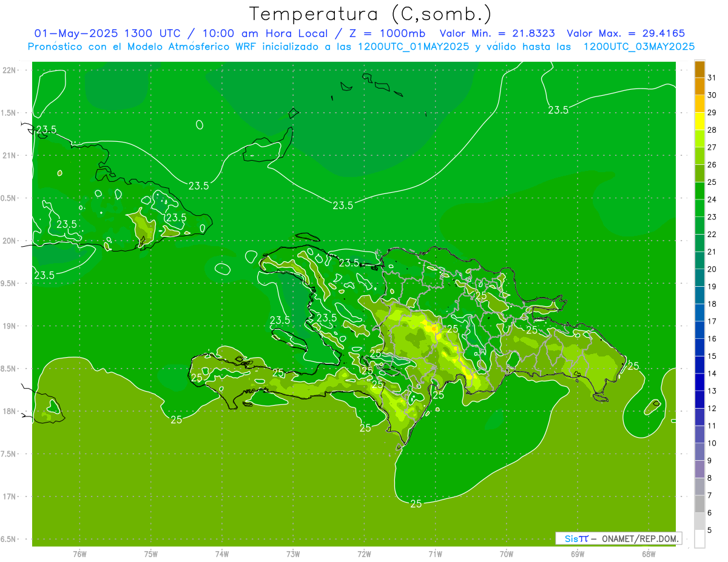728x562 pixels.
Task: Click the '73W' longitude axis label
Action: click(293, 554)
